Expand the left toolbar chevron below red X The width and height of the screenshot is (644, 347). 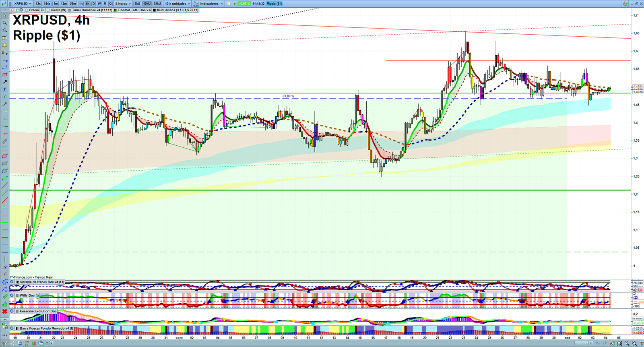point(4,319)
